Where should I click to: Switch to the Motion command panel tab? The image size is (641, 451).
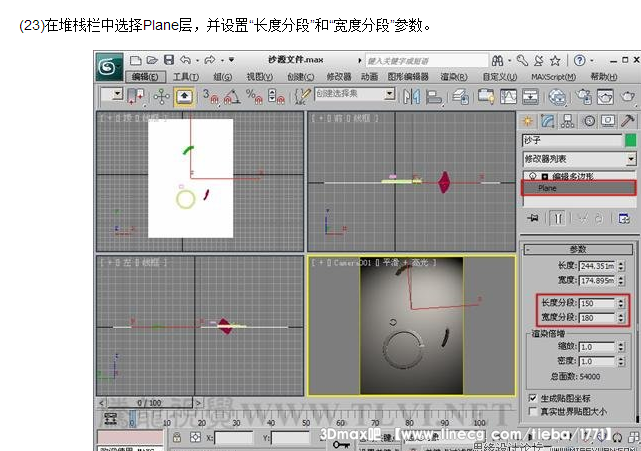pos(589,121)
